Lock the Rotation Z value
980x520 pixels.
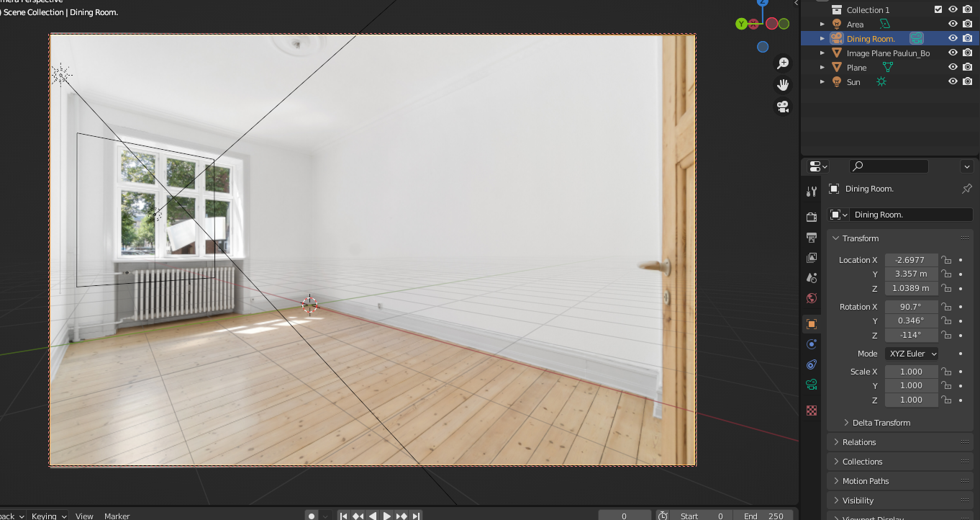(x=947, y=336)
